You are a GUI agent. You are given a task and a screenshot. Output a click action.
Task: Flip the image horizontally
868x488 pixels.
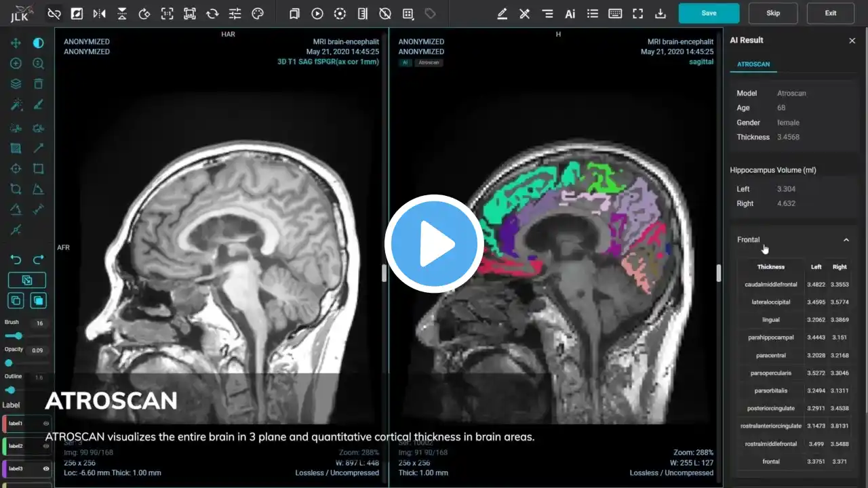pos(99,14)
